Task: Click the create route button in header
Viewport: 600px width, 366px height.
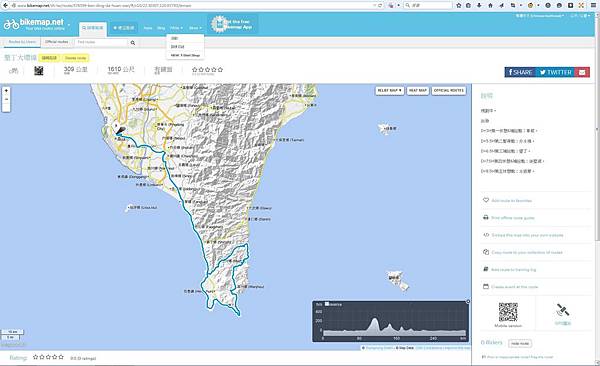Action: [124, 28]
